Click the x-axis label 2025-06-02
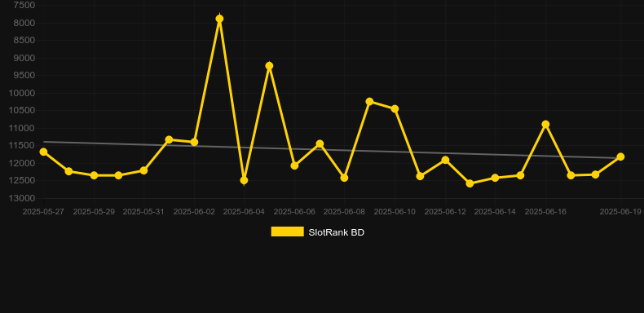644x313 pixels. point(194,212)
